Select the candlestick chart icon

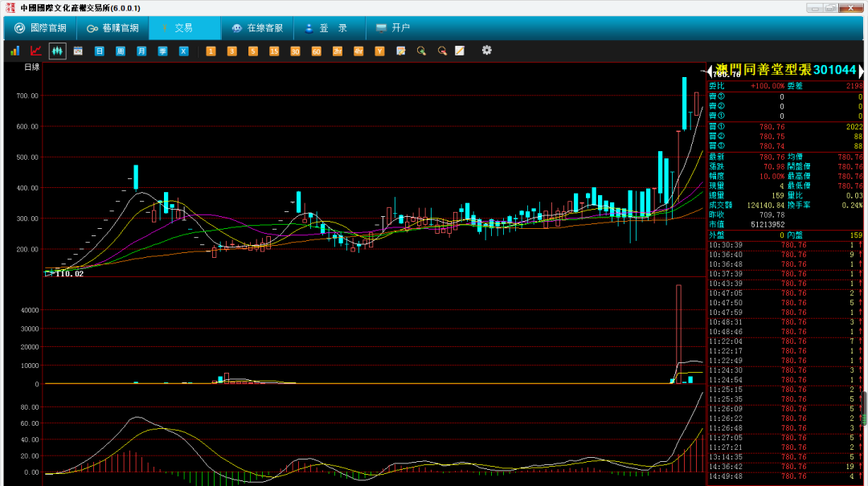click(57, 51)
